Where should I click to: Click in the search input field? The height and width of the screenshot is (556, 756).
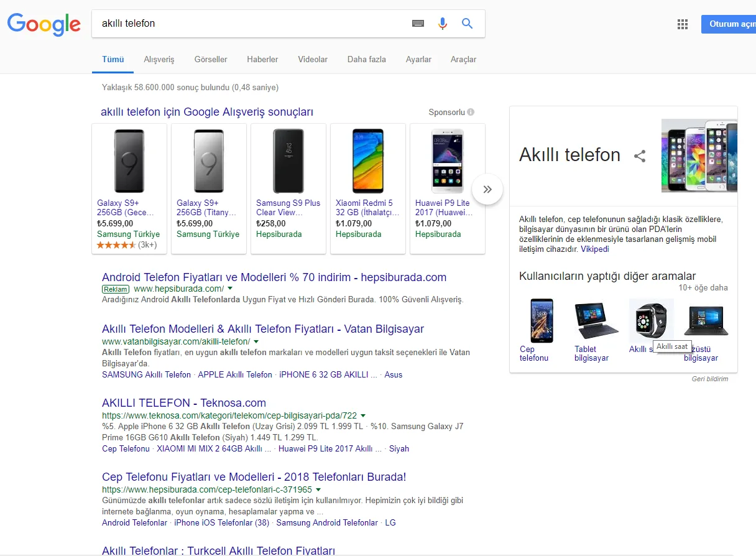point(252,24)
